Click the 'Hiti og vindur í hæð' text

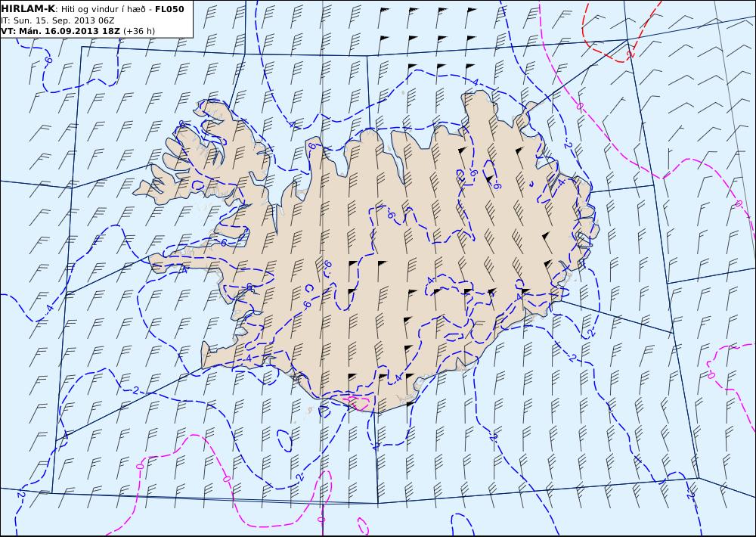click(x=102, y=9)
